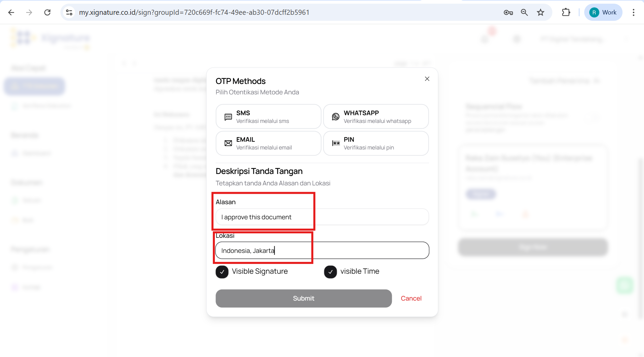The width and height of the screenshot is (644, 357).
Task: Focus the Lokasi text field
Action: coord(322,251)
